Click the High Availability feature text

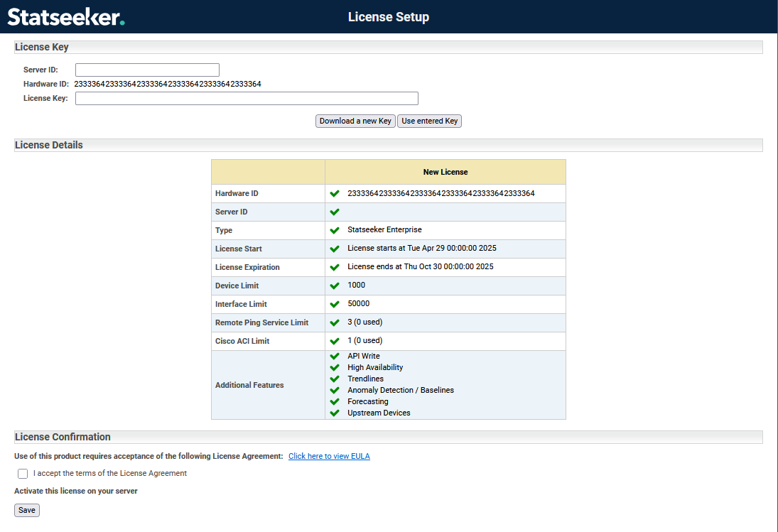pyautogui.click(x=375, y=367)
